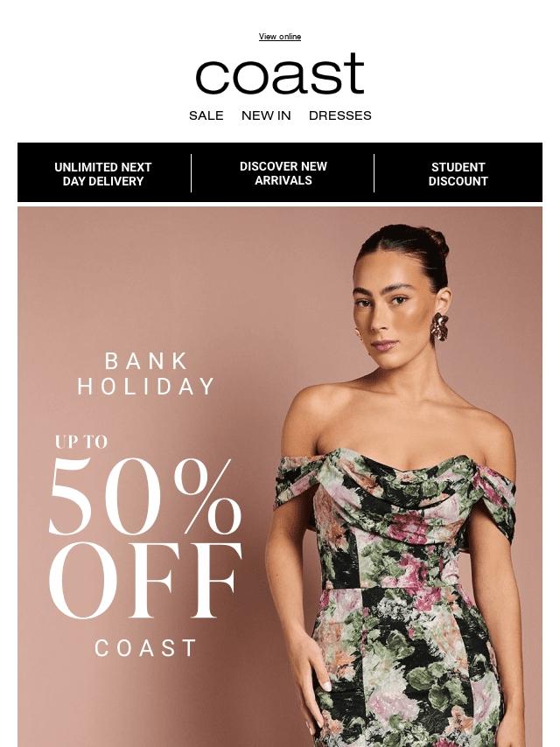The height and width of the screenshot is (747, 560).
Task: Click Unlimited Next Day Delivery banner
Action: coord(103,174)
